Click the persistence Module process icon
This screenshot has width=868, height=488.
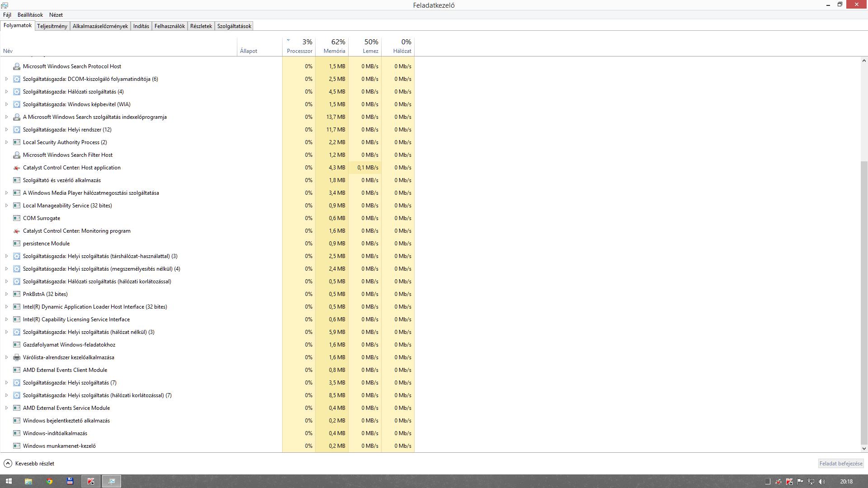click(x=17, y=244)
